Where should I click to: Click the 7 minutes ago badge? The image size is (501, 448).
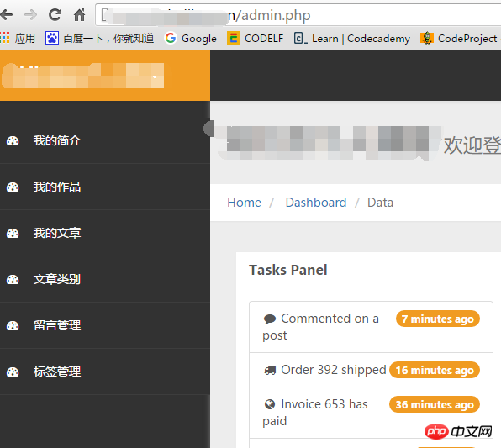coord(438,319)
